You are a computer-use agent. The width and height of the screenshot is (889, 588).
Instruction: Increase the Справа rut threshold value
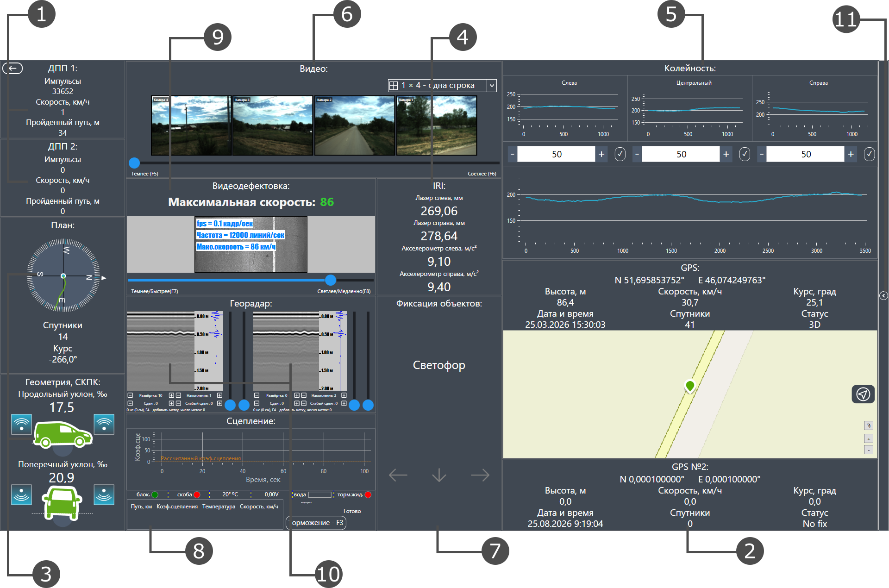click(851, 154)
